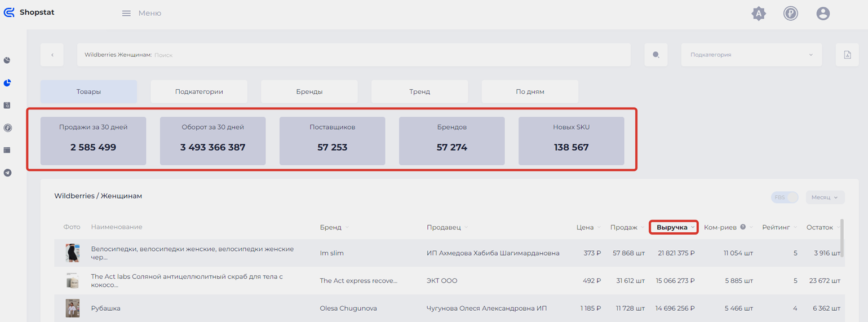Click the Наименование column header

[x=117, y=227]
